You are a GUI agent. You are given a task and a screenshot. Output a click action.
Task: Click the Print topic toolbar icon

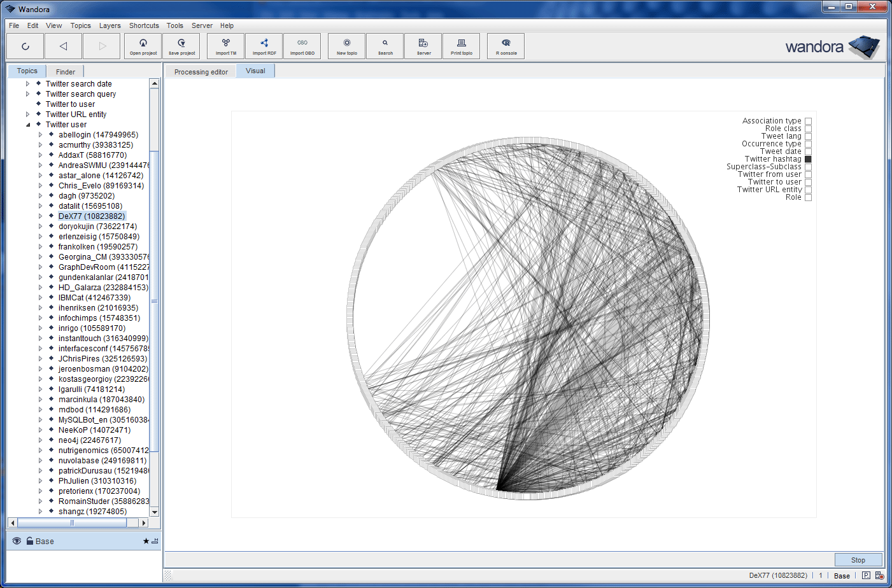coord(461,46)
